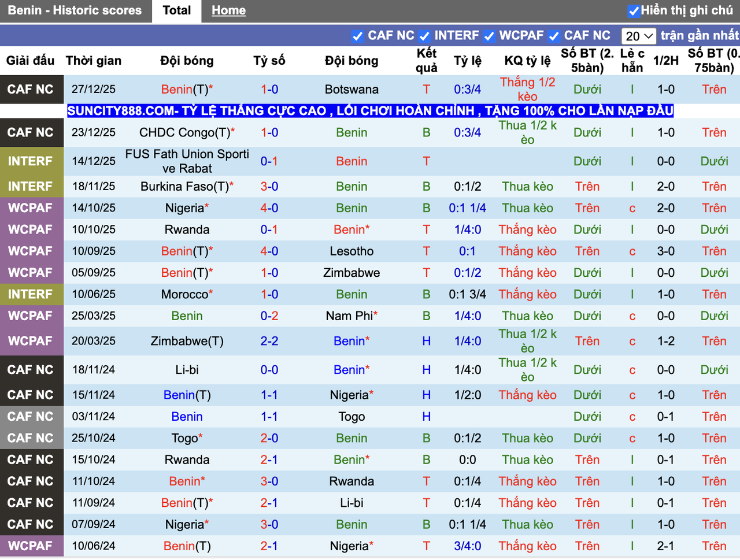Click Lesotho team name

point(351,251)
